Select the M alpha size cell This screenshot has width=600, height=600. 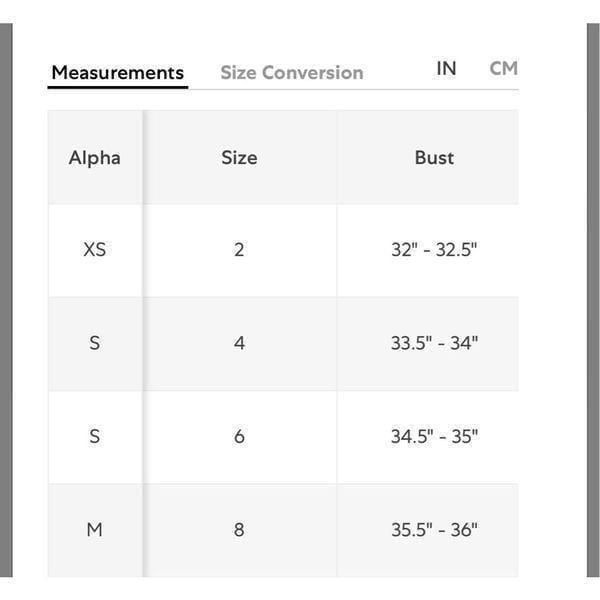click(95, 530)
